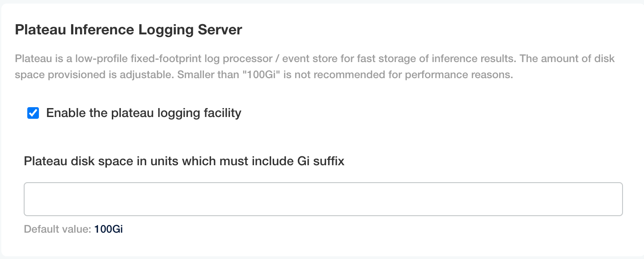This screenshot has height=259, width=644.
Task: Select the 100Gi default value text
Action: point(108,230)
